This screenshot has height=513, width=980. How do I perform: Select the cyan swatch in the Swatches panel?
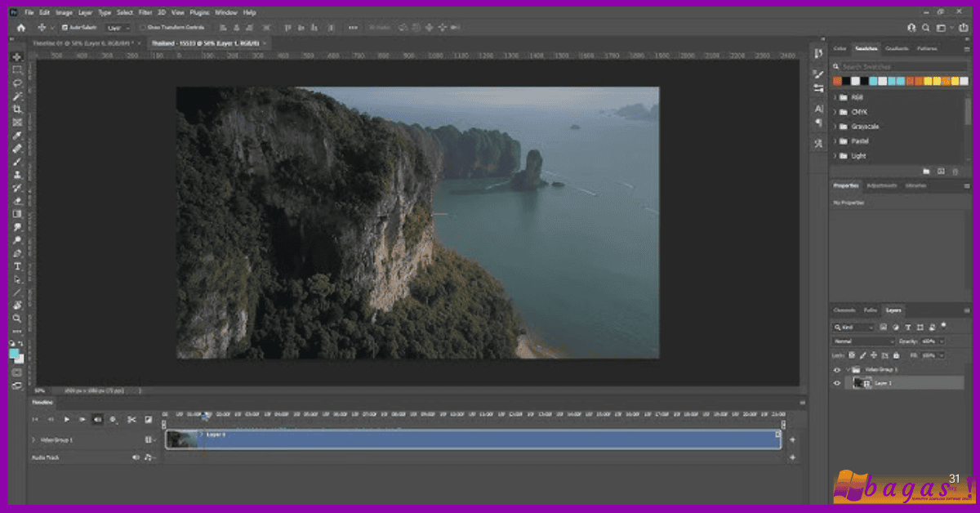[x=873, y=81]
